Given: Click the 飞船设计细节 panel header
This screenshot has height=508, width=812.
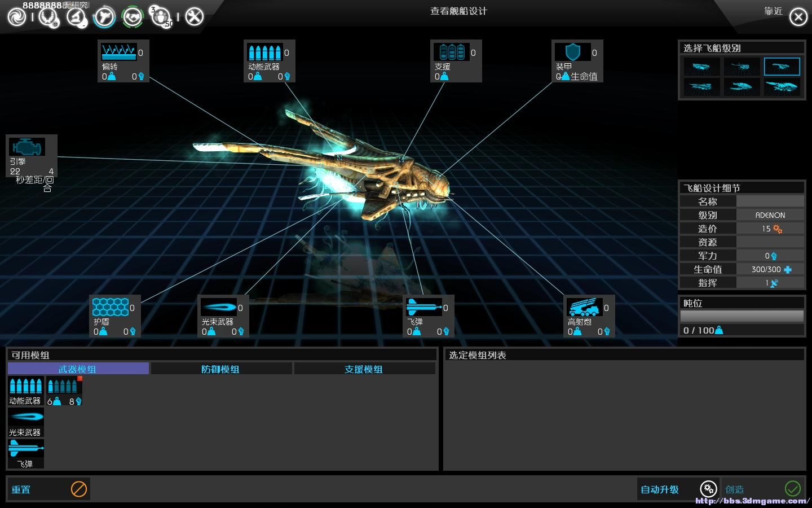Looking at the screenshot, I should coord(742,188).
